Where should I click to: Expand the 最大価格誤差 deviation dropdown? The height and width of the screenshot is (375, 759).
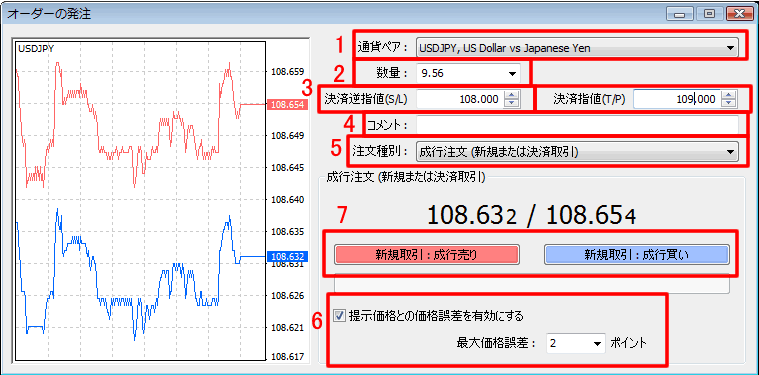coord(597,344)
